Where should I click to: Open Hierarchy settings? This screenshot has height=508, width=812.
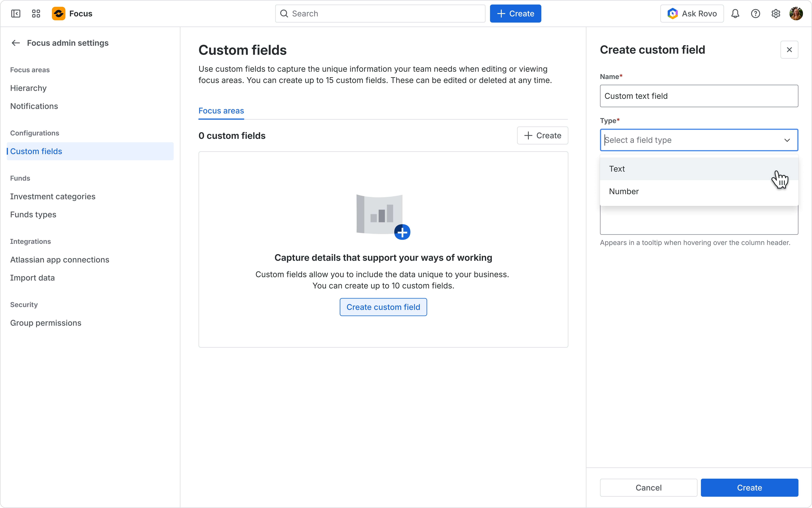pos(90,88)
